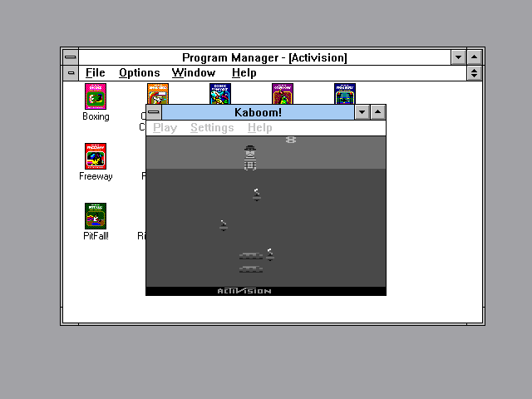Click the Kaboom! title bar

point(258,112)
